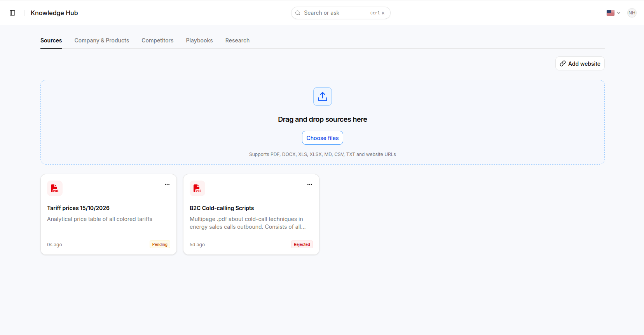Click the Knowledge Hub heading
644x335 pixels.
[x=54, y=13]
